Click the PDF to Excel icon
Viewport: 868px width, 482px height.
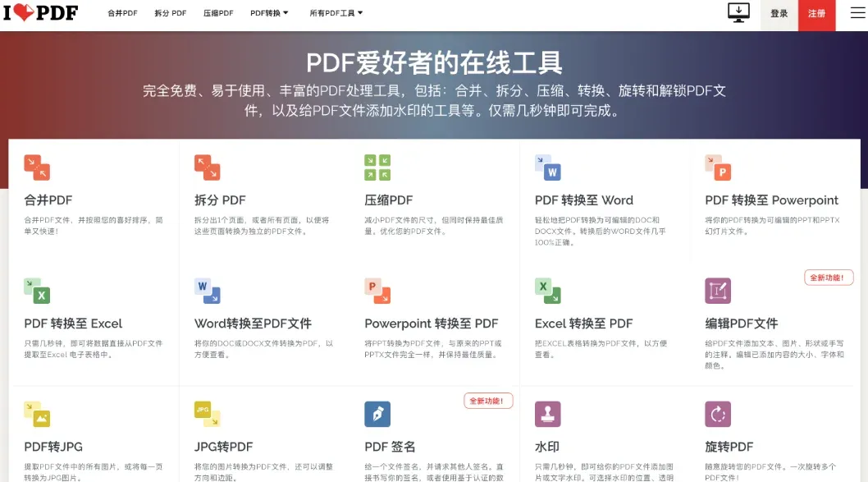click(x=37, y=291)
